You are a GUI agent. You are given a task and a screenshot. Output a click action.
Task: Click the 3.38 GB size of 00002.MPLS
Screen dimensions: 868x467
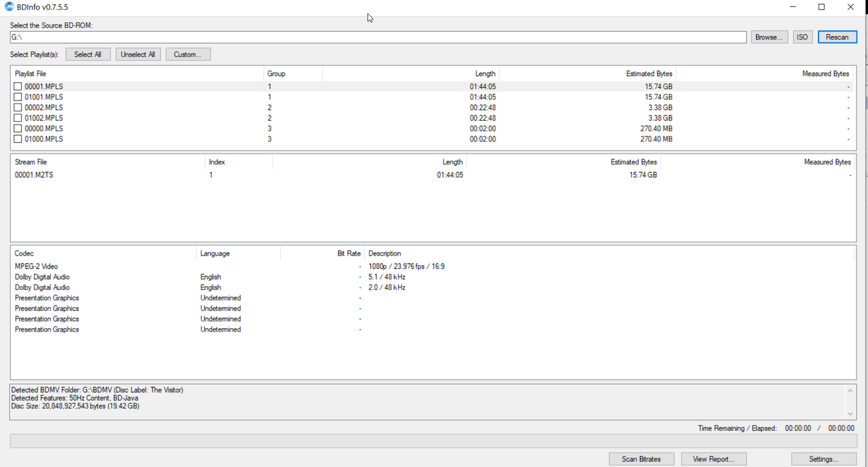click(660, 108)
